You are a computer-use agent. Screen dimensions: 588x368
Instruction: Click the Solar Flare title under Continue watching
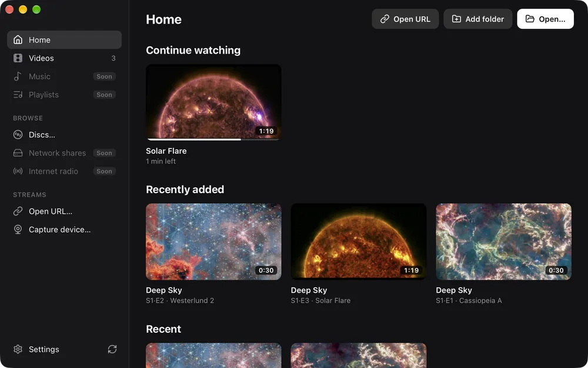166,151
